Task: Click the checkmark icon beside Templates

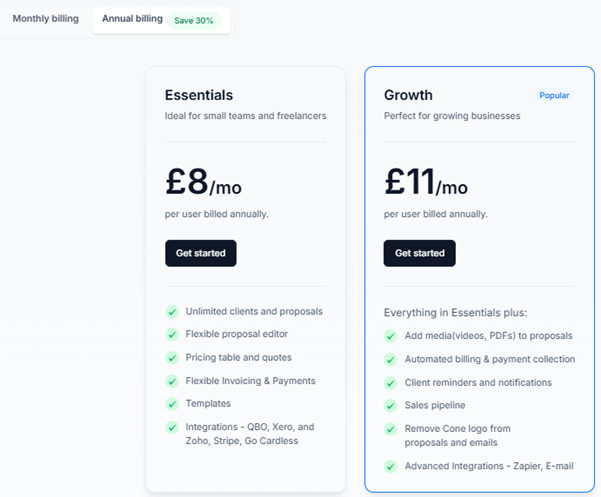Action: click(172, 404)
